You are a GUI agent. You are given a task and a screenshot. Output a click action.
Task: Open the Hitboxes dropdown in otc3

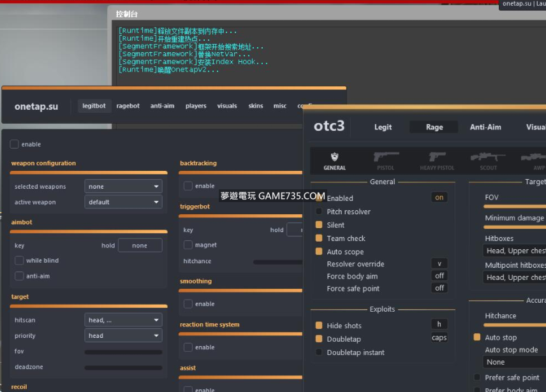click(514, 250)
